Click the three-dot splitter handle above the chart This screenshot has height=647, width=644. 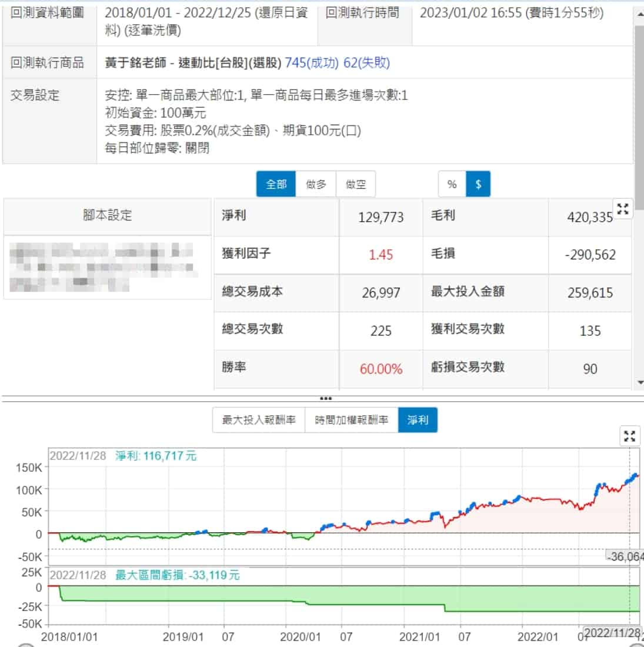click(x=325, y=398)
